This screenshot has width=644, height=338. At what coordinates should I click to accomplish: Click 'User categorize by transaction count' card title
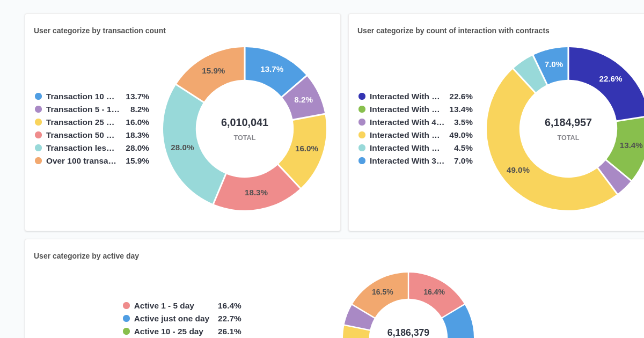coord(100,31)
